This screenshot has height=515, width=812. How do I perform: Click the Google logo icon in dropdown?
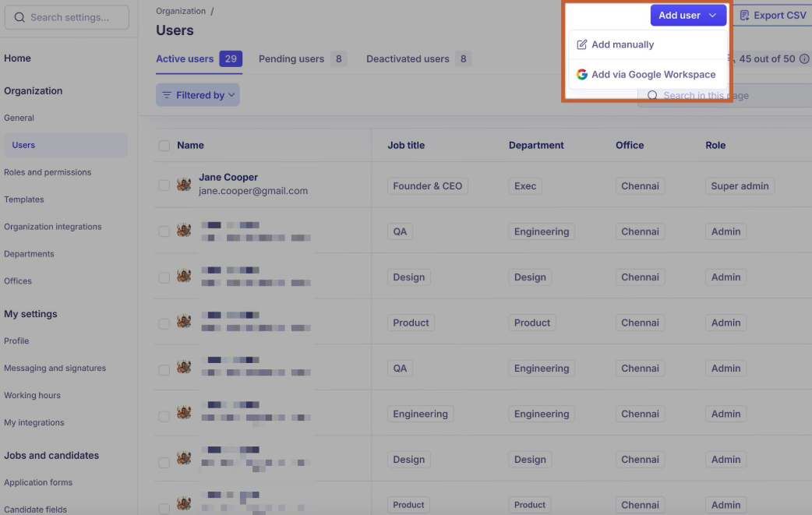tap(581, 75)
